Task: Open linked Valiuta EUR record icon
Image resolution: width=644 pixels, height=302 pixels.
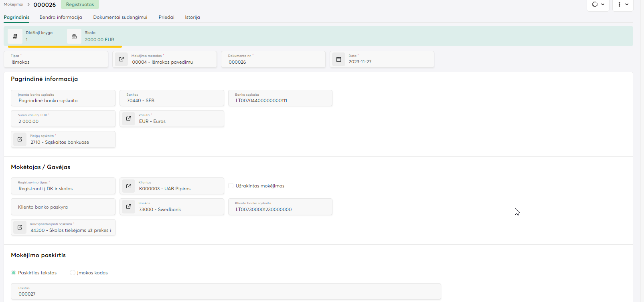Action: [x=129, y=119]
